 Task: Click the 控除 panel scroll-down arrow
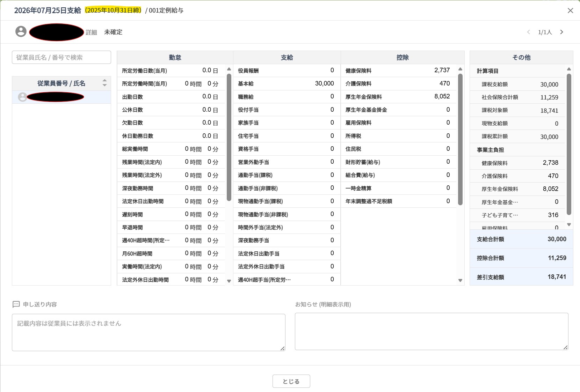tap(460, 280)
